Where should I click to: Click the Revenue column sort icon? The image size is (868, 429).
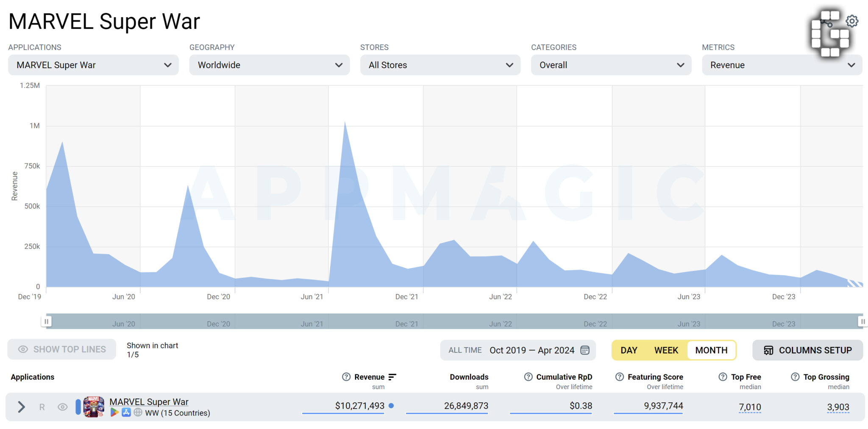392,377
